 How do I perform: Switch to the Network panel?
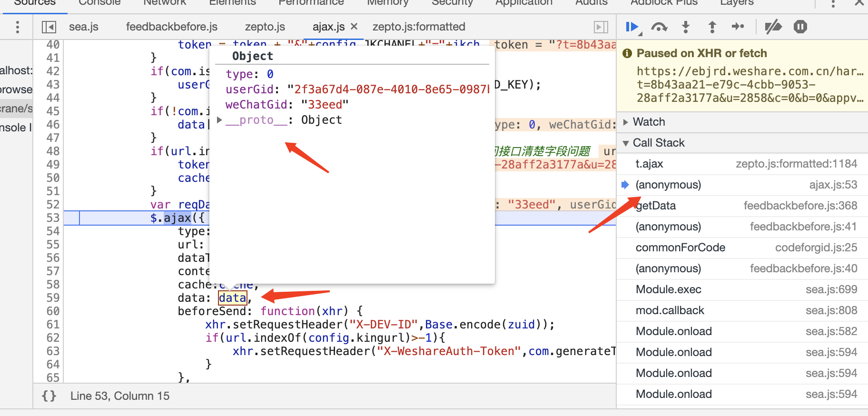(x=165, y=3)
